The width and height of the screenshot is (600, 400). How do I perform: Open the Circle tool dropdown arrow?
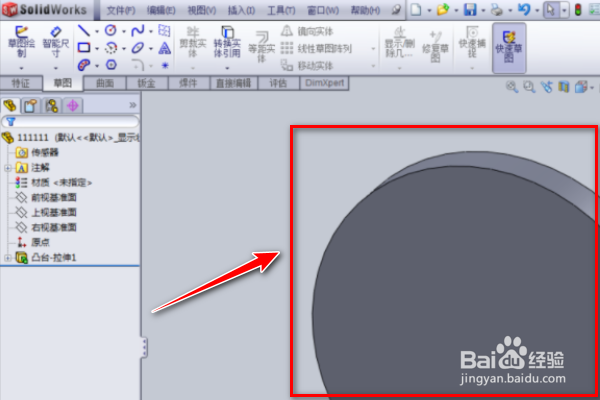pyautogui.click(x=124, y=31)
